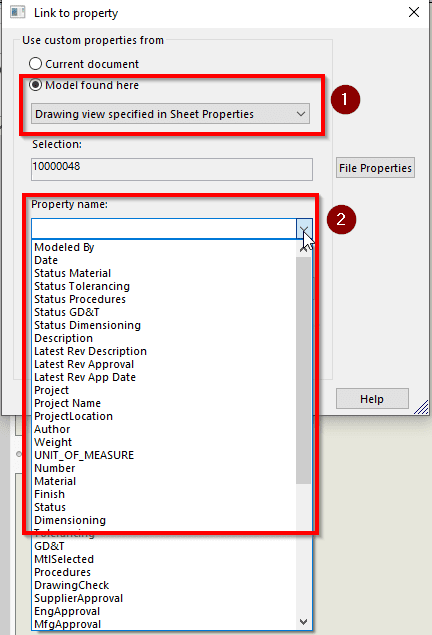Select the ProjectLocation property entry
The image size is (432, 635).
(x=73, y=416)
